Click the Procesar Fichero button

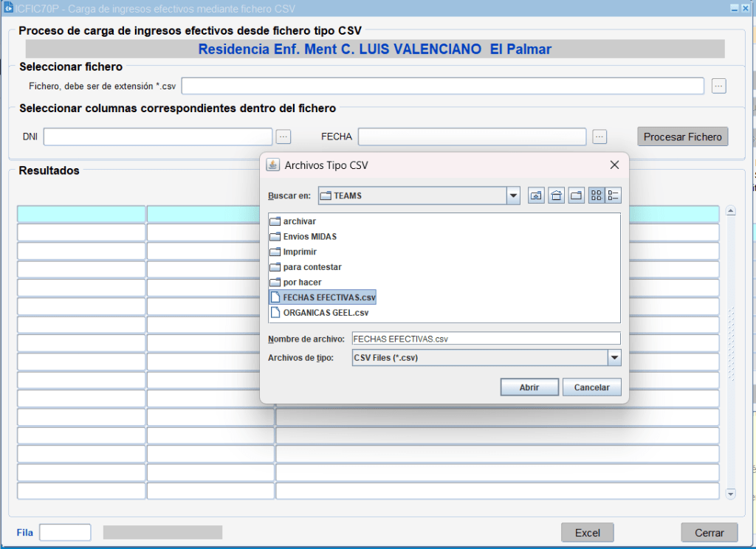click(682, 137)
